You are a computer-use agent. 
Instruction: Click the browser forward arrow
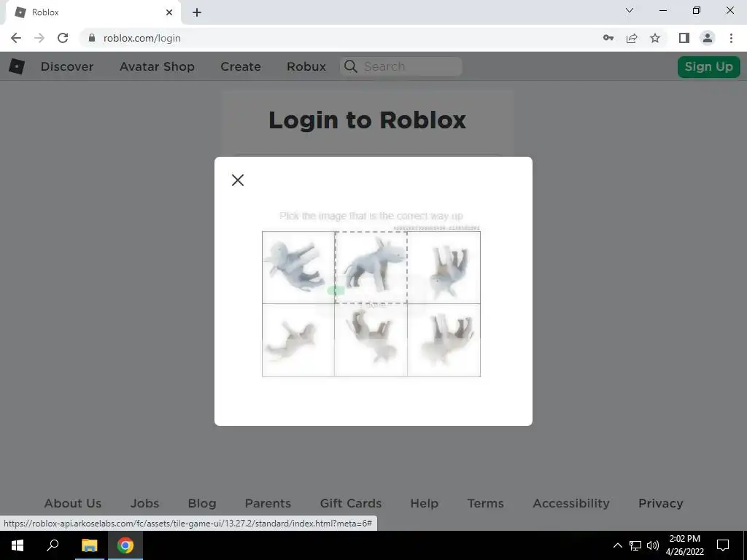click(39, 38)
